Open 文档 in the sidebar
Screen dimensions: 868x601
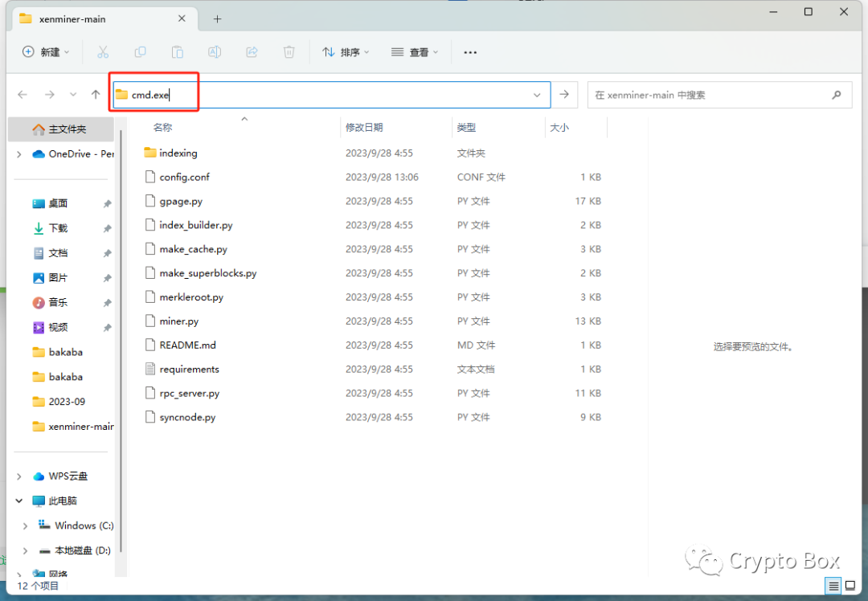click(58, 253)
